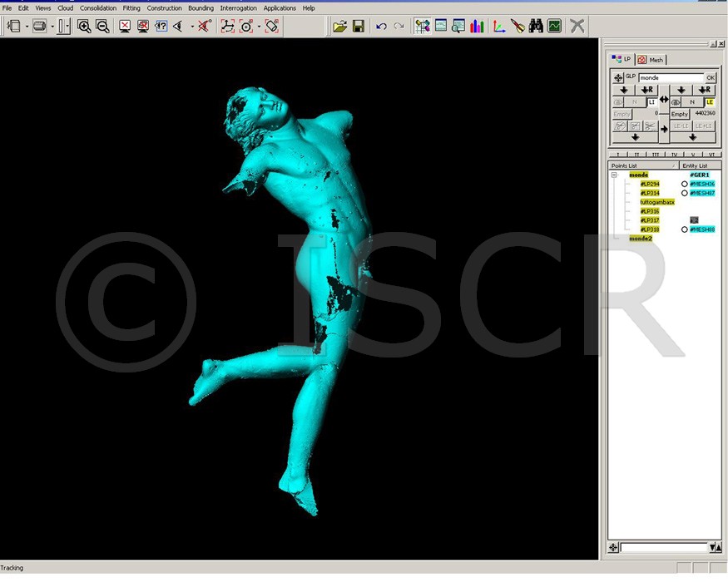The height and width of the screenshot is (582, 728).
Task: Click the down-arrow R button on the left side
Action: (x=646, y=90)
